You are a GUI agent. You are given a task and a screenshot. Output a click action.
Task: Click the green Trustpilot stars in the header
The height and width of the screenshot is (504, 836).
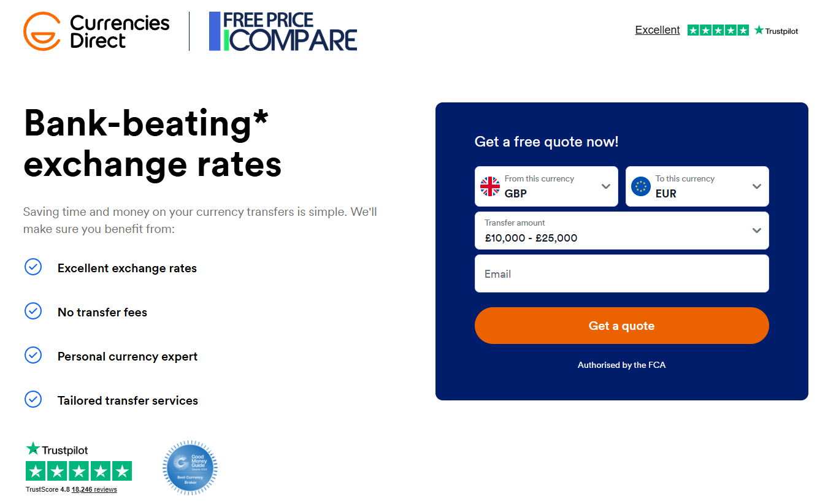click(x=718, y=29)
